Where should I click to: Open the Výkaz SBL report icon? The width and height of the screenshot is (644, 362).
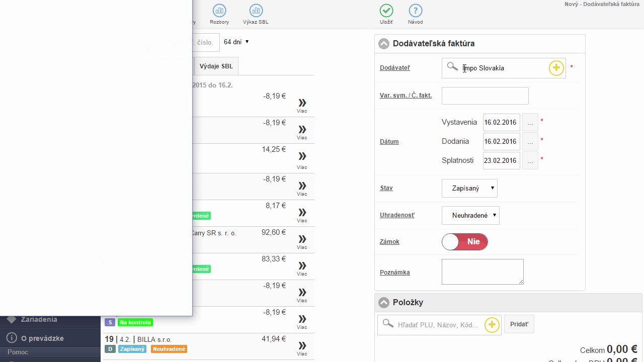256,11
